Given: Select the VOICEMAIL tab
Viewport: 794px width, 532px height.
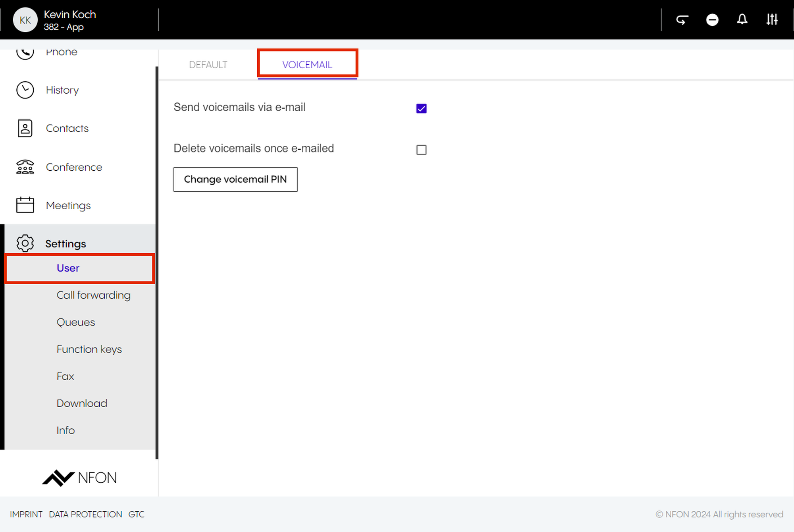Looking at the screenshot, I should [307, 65].
